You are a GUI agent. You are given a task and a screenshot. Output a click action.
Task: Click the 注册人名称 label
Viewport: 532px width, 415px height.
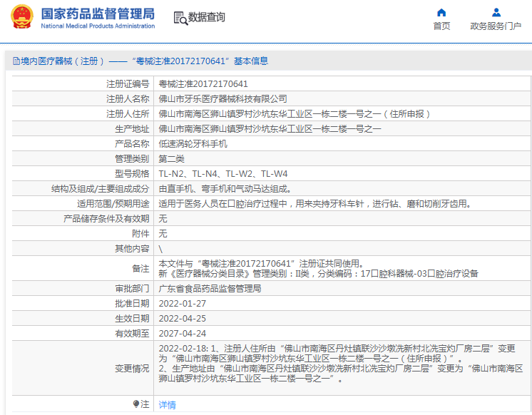click(128, 98)
